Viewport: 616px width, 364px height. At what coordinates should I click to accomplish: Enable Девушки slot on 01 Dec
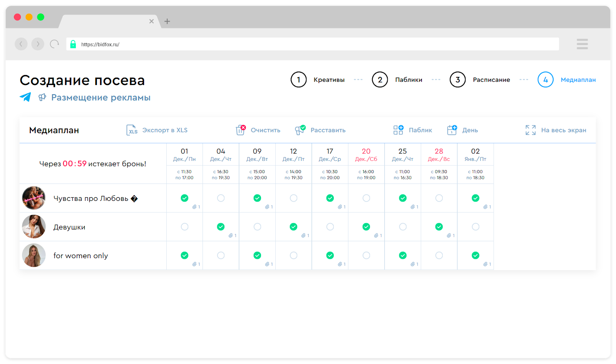pos(184,227)
